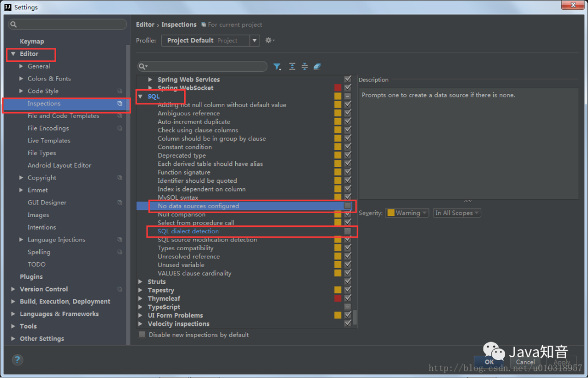The width and height of the screenshot is (588, 378).
Task: Click the settings sidebar search field
Action: click(68, 24)
